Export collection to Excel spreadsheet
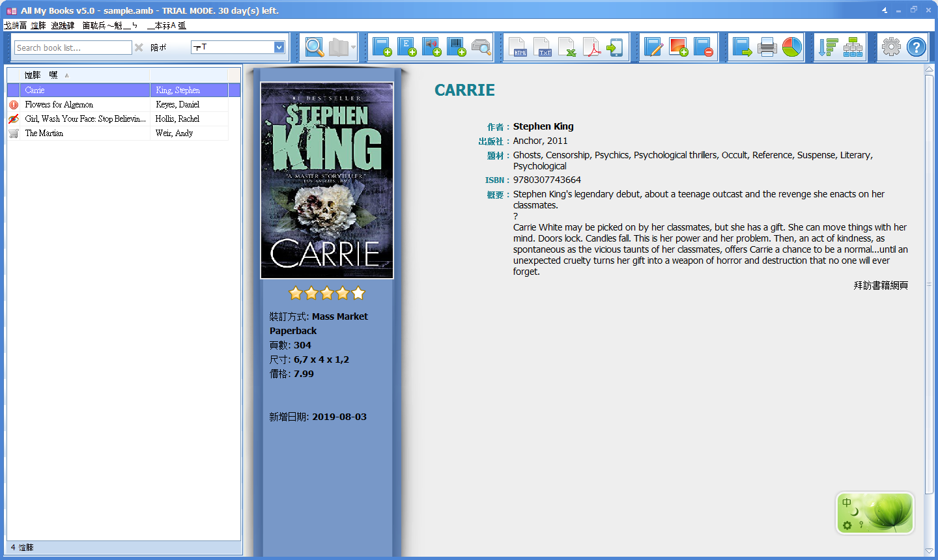938x560 pixels. (x=567, y=47)
